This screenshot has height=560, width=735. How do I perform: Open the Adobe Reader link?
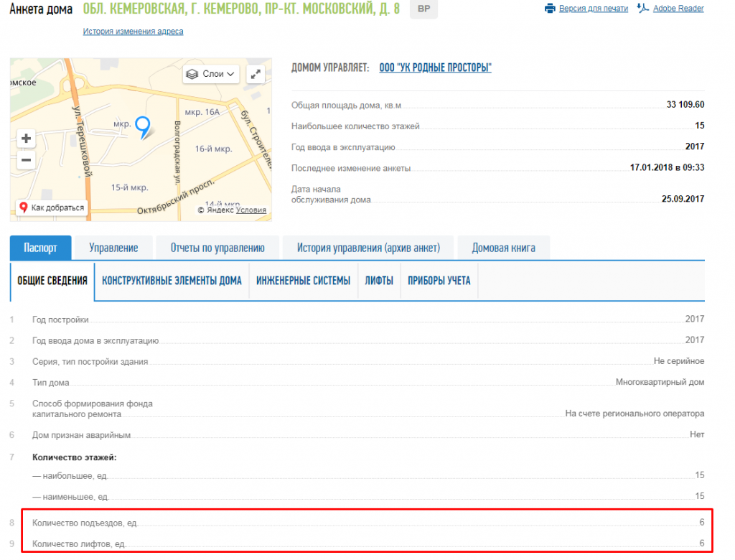678,9
